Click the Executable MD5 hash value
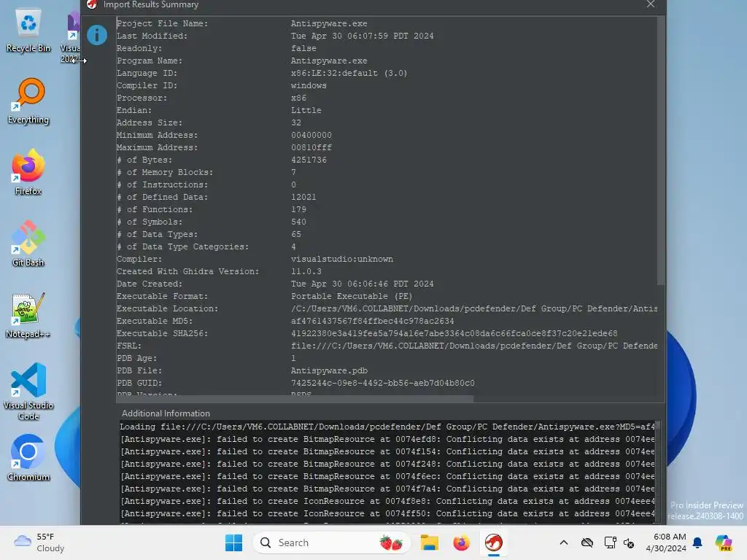This screenshot has width=747, height=560. (373, 321)
